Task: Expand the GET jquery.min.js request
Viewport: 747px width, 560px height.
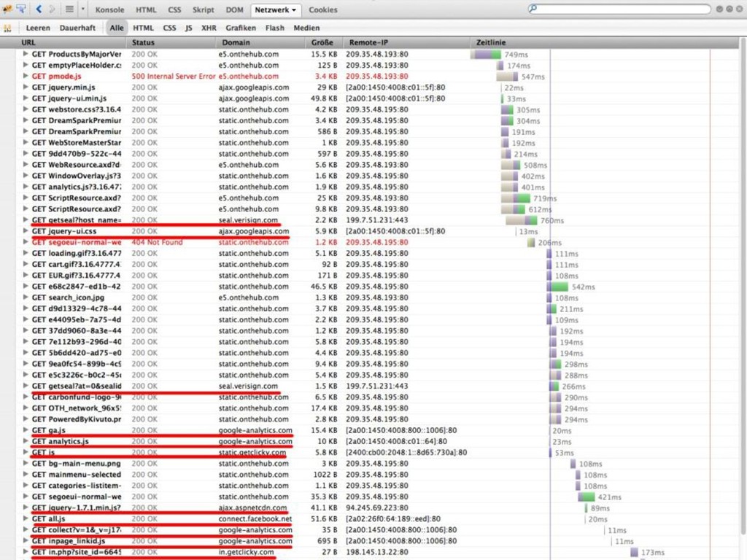Action: (x=26, y=87)
